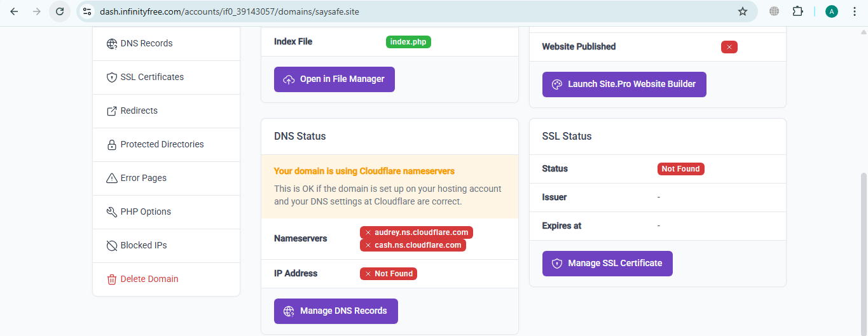Screen dimensions: 868x336
Task: Select Protected Directories in sidebar menu
Action: pyautogui.click(x=162, y=145)
